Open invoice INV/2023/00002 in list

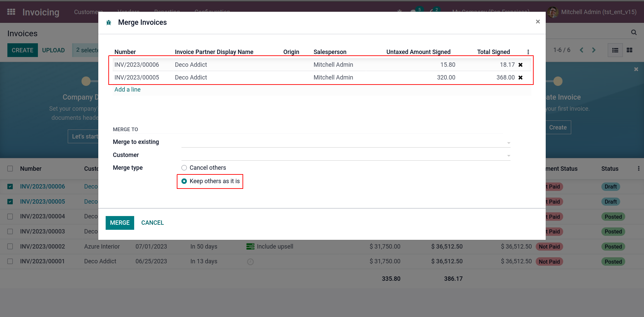[x=43, y=247]
